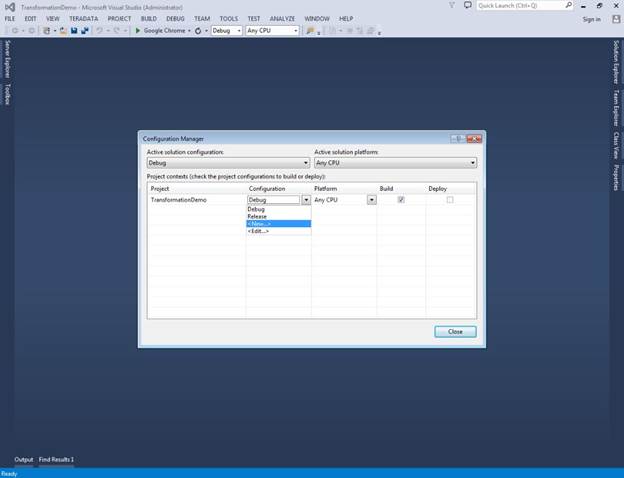624x478 pixels.
Task: Open the WINDOW menu
Action: [x=317, y=19]
